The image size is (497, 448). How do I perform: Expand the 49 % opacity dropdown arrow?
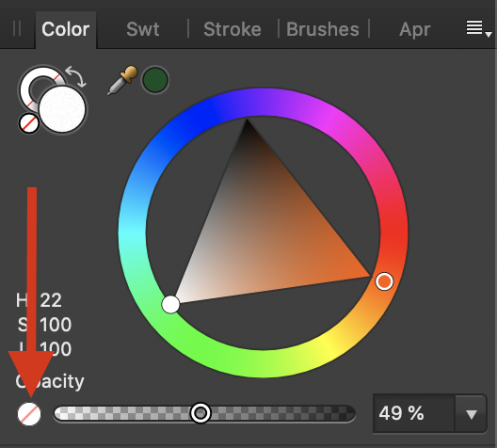click(x=471, y=414)
